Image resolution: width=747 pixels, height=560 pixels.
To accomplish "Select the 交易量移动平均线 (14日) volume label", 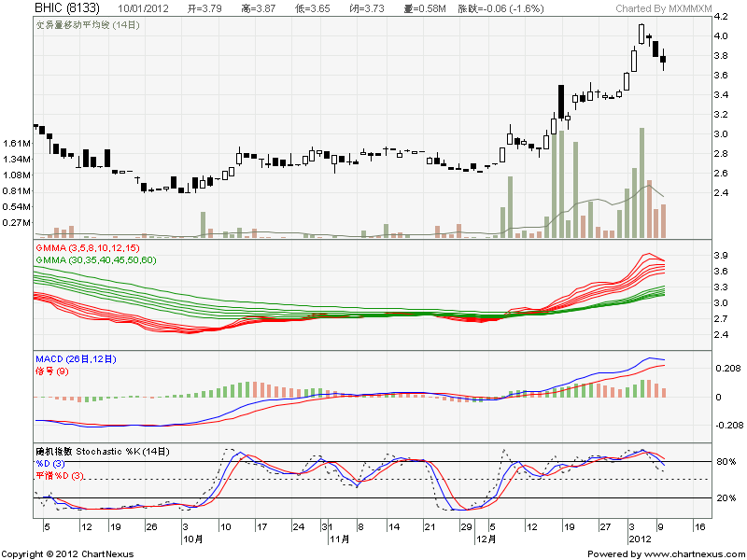I will pyautogui.click(x=84, y=25).
